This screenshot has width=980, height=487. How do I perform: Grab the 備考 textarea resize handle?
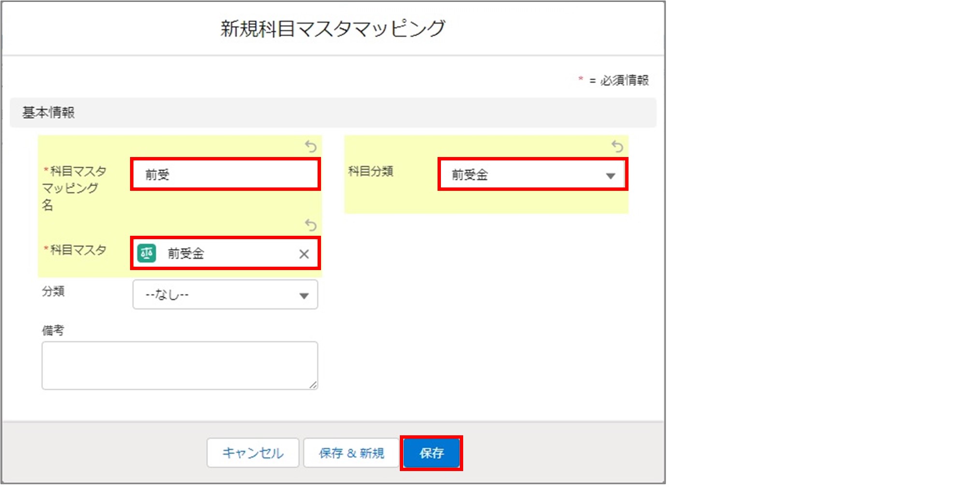click(x=313, y=385)
